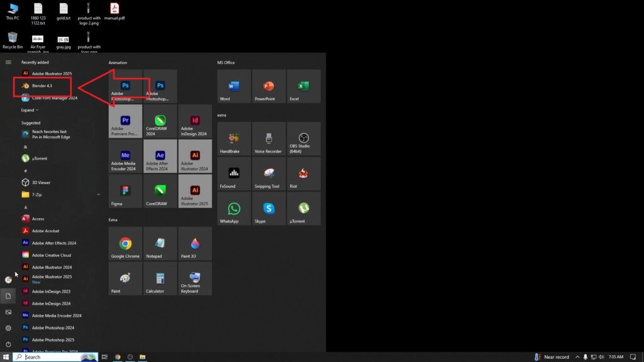Open the Paint tile
This screenshot has width=644, height=362.
125,278
